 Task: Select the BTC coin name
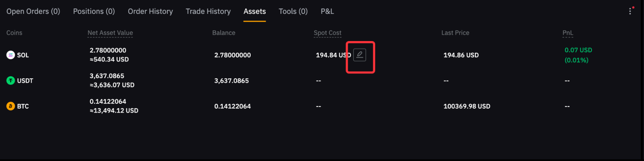tap(23, 106)
